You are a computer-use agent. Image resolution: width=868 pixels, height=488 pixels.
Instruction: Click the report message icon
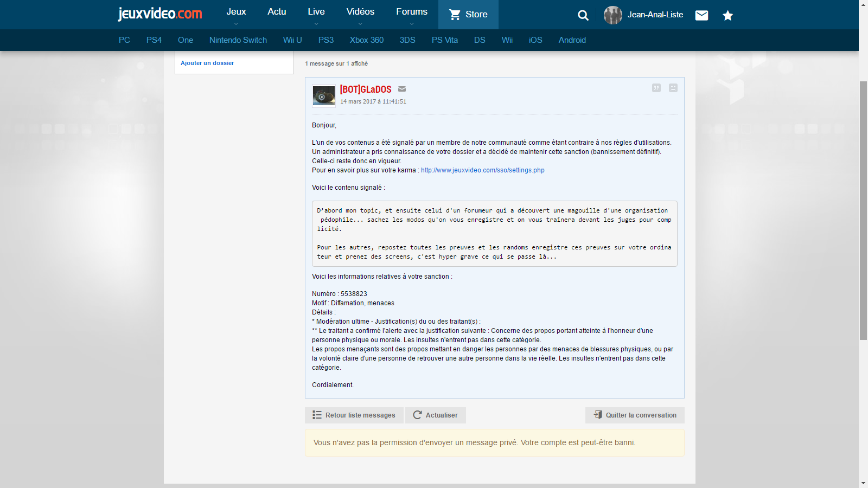tap(673, 88)
